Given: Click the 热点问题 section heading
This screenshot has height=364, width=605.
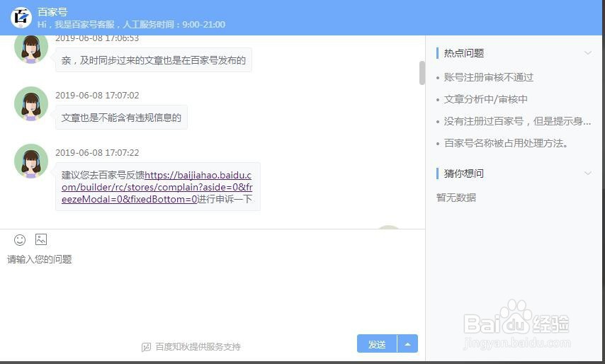Looking at the screenshot, I should [464, 53].
